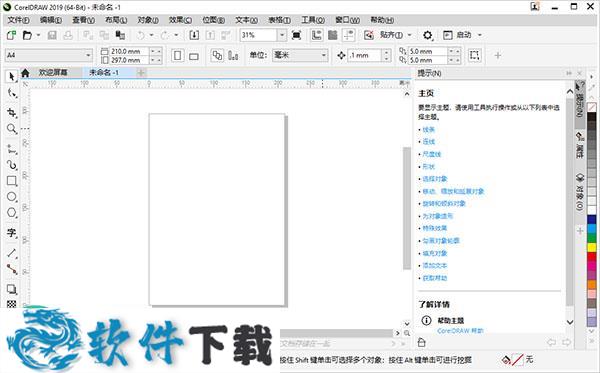Expand the Redo history dropdown arrow
This screenshot has height=373, width=600.
pyautogui.click(x=176, y=35)
